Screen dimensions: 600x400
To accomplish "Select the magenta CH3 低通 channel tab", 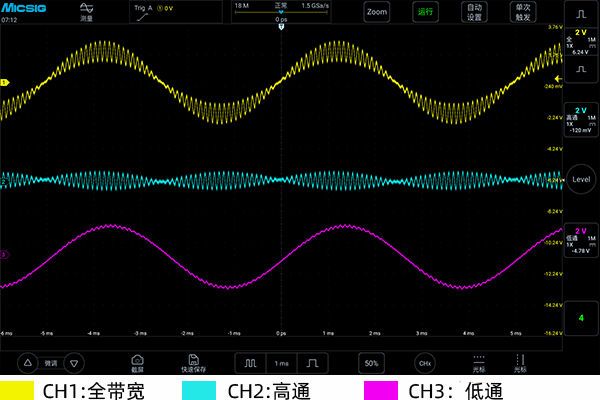I will point(581,240).
